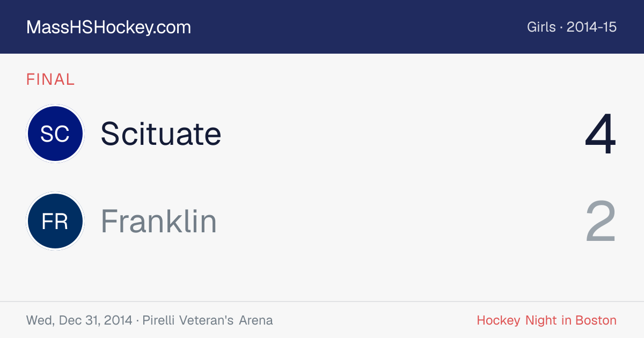This screenshot has height=338, width=644.
Task: Open the Hockey Night in Boston link
Action: [x=547, y=320]
